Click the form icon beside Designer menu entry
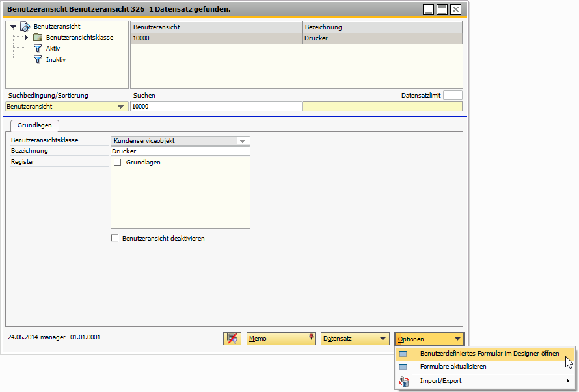 (403, 354)
